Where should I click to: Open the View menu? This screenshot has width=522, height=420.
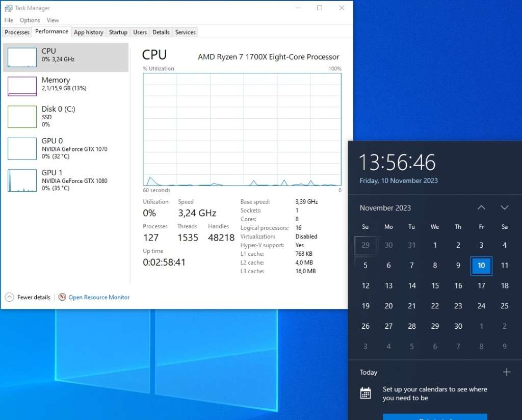pyautogui.click(x=53, y=20)
